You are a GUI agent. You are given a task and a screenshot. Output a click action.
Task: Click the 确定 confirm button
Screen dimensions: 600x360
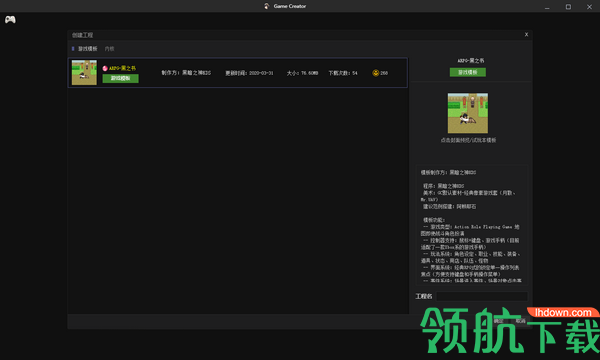coord(498,321)
